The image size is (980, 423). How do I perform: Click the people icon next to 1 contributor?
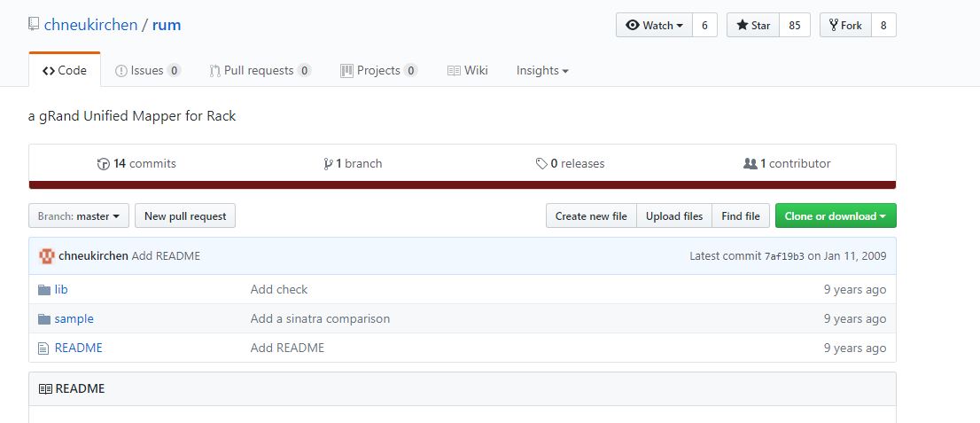point(750,163)
